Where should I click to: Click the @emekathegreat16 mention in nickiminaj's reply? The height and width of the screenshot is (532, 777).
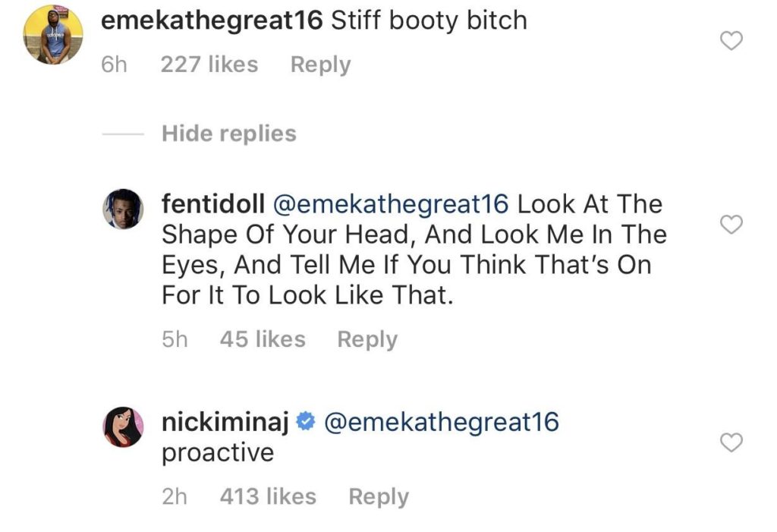click(x=441, y=422)
